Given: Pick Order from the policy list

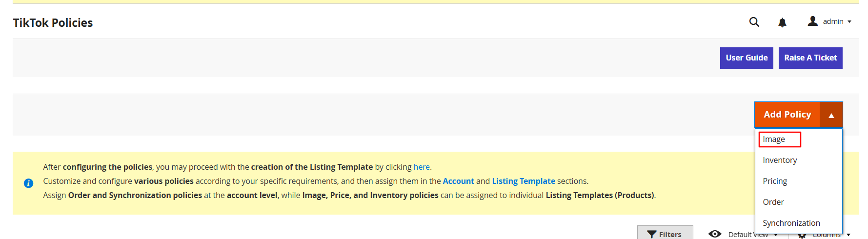Looking at the screenshot, I should coord(773,202).
